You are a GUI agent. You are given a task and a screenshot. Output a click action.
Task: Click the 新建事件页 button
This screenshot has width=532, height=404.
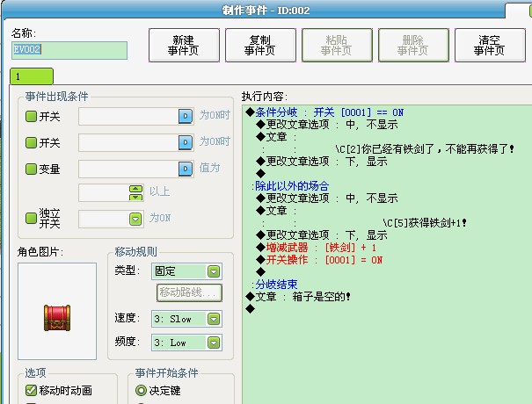[184, 45]
